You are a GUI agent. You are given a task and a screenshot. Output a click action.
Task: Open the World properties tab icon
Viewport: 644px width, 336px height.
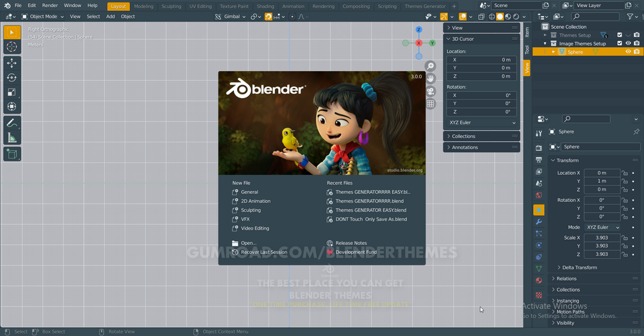point(539,195)
